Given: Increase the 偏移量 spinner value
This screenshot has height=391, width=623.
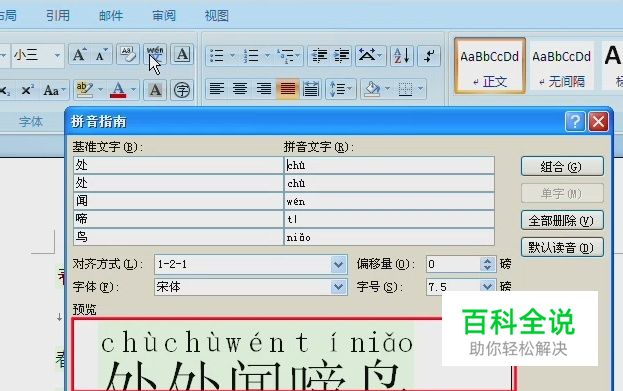Looking at the screenshot, I should tap(488, 260).
